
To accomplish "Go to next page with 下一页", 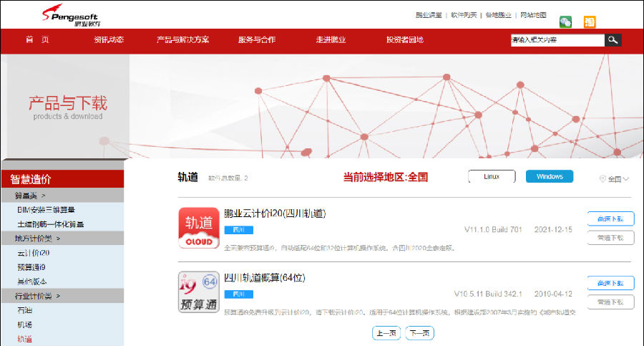I will click(419, 333).
